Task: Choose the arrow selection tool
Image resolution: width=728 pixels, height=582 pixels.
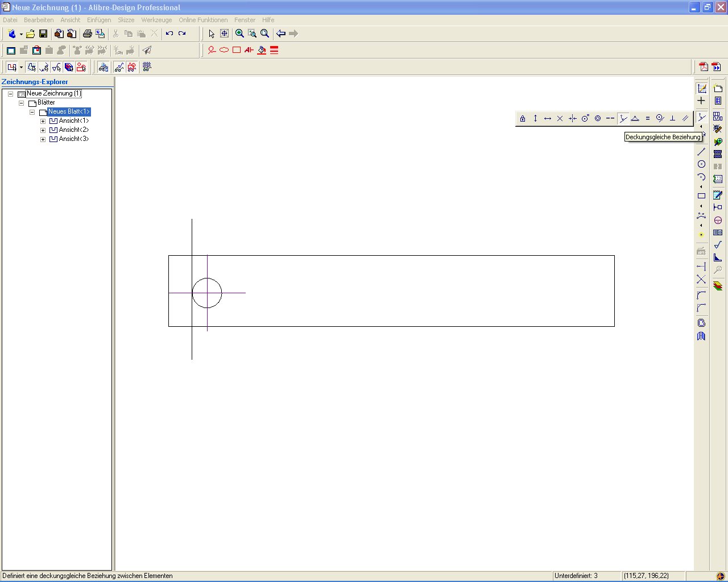Action: click(x=212, y=34)
